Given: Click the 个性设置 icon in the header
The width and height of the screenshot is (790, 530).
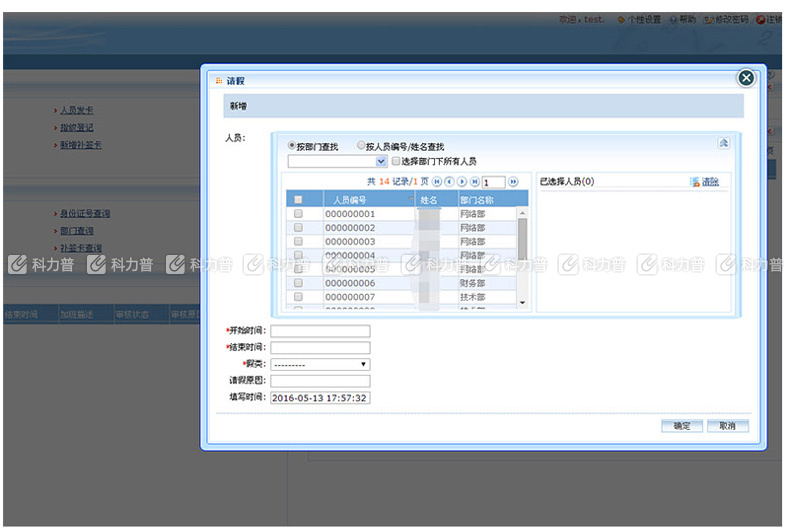Looking at the screenshot, I should click(621, 20).
